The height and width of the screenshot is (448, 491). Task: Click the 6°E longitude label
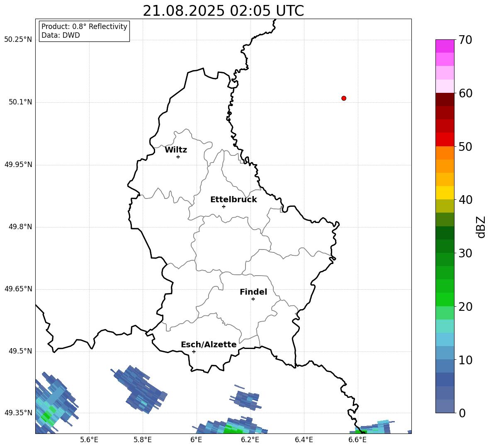196,440
